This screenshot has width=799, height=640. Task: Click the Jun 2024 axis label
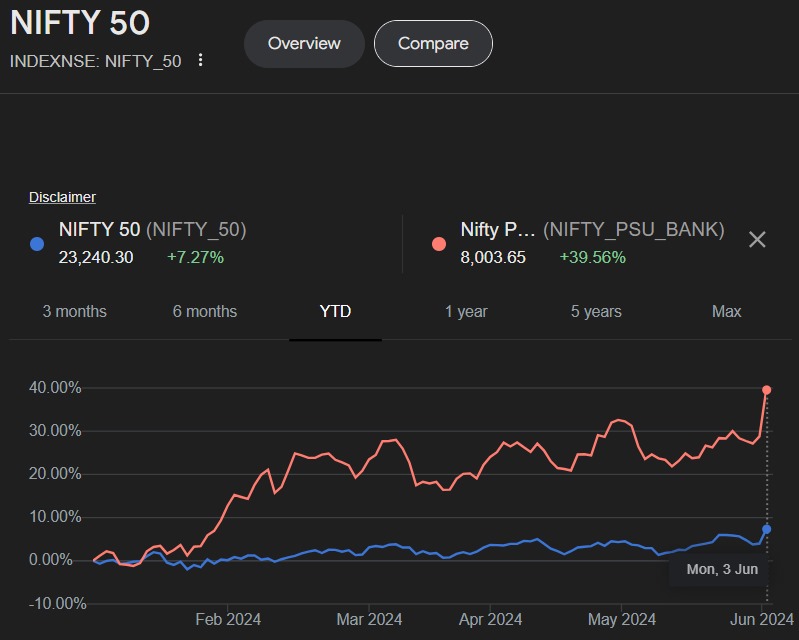[x=762, y=620]
